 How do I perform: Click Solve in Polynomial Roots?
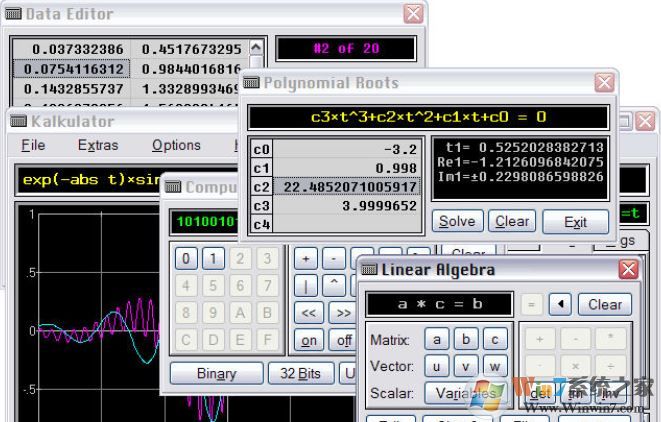pos(457,221)
